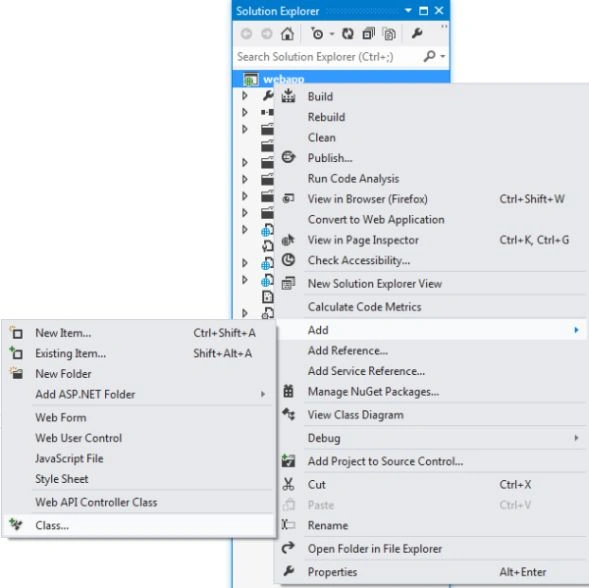Expand the Debug submenu
The image size is (589, 588).
tap(432, 438)
